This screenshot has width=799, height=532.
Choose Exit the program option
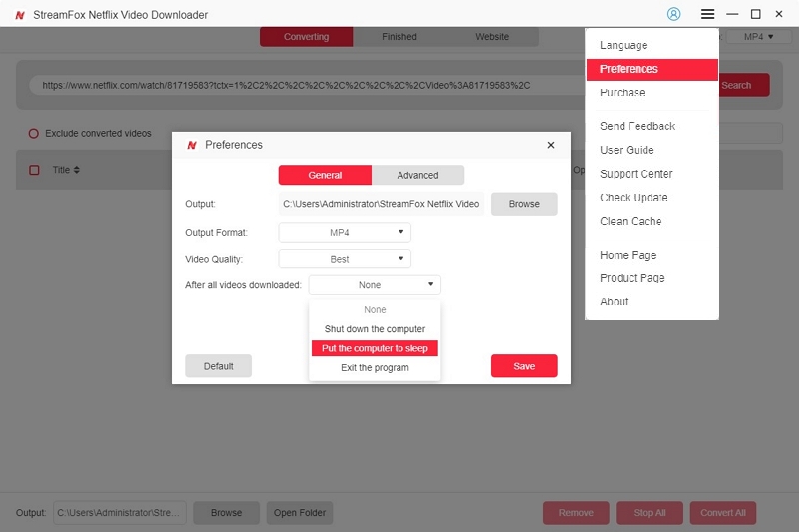[x=375, y=368]
